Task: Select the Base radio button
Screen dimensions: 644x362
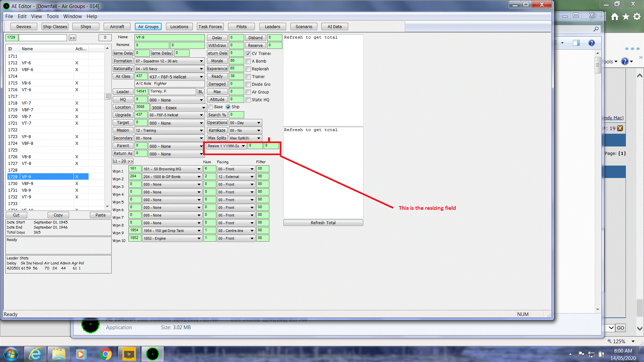Action: pyautogui.click(x=211, y=107)
